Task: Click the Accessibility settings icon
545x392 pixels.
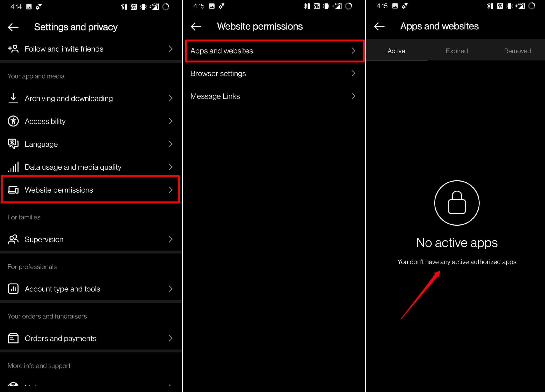Action: [13, 121]
